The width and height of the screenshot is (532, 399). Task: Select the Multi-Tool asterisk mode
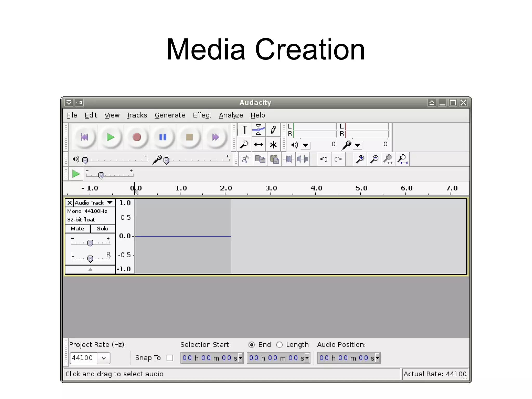[273, 145]
